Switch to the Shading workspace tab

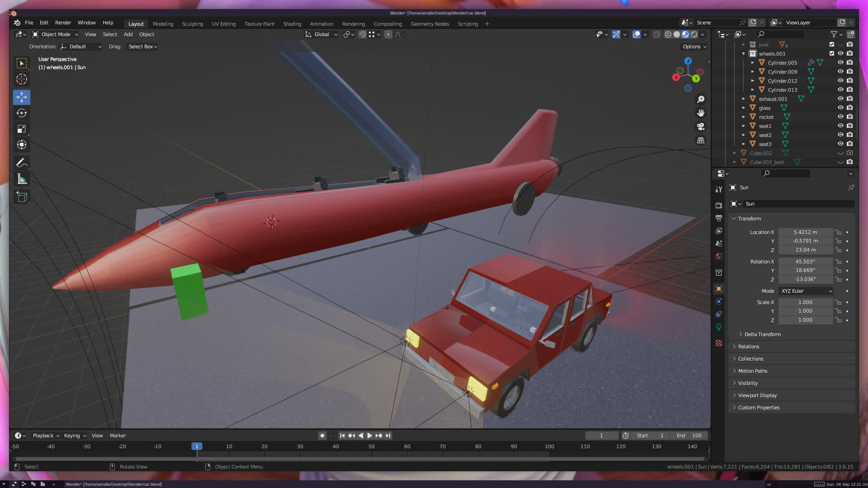(x=292, y=24)
